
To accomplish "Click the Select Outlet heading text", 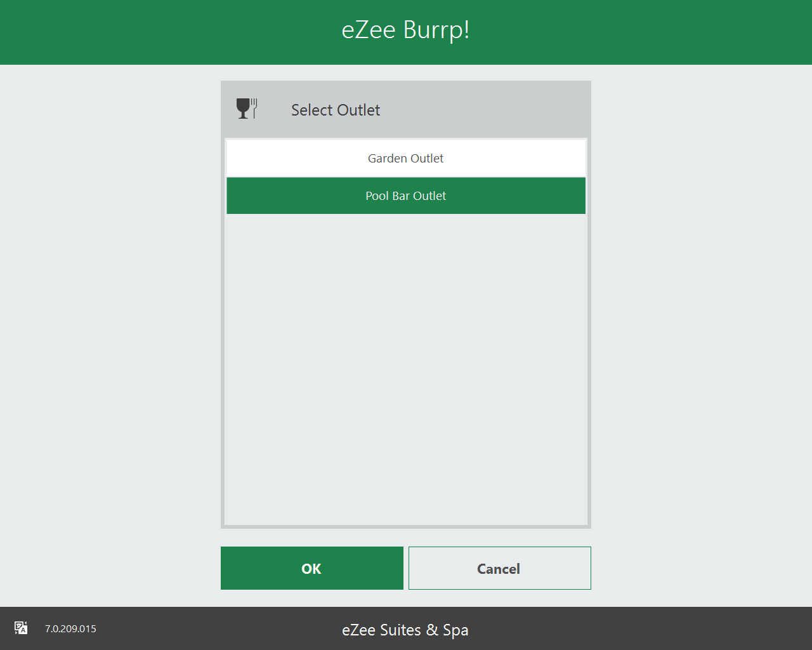I will click(x=335, y=110).
